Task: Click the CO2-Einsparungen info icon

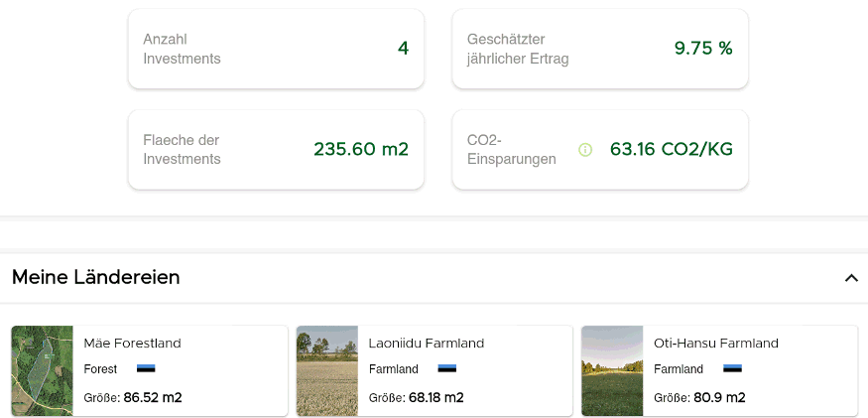Action: (585, 150)
